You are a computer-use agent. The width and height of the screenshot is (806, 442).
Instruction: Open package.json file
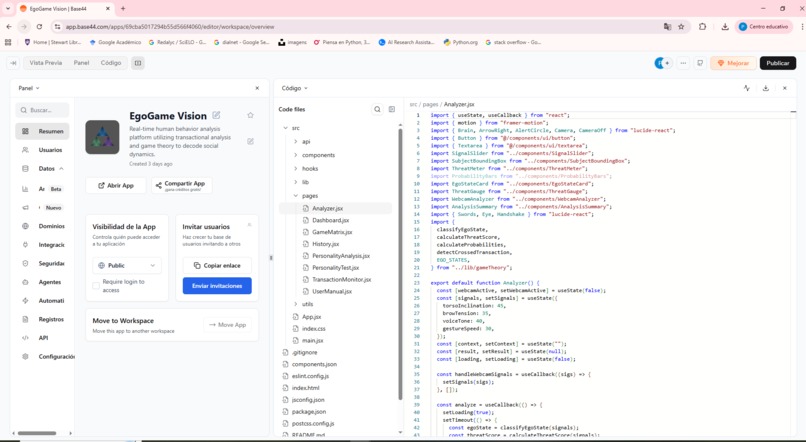(308, 412)
